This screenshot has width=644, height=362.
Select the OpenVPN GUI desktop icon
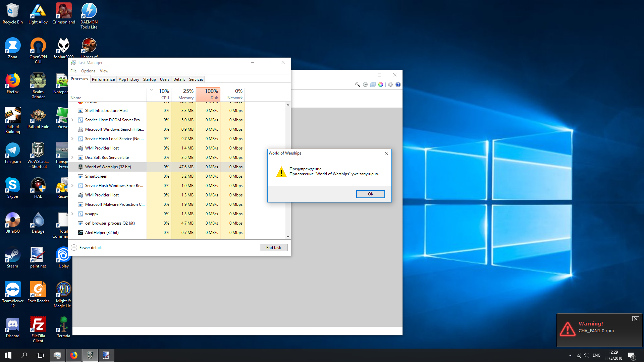point(38,51)
